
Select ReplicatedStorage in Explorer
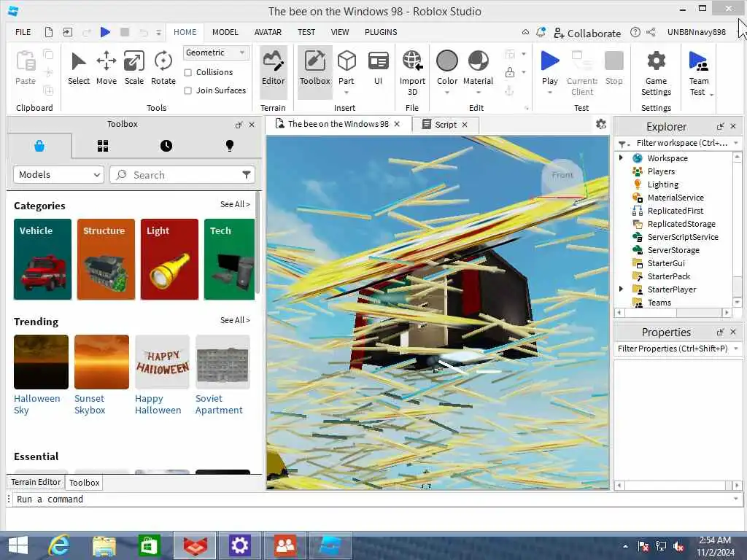coord(681,224)
